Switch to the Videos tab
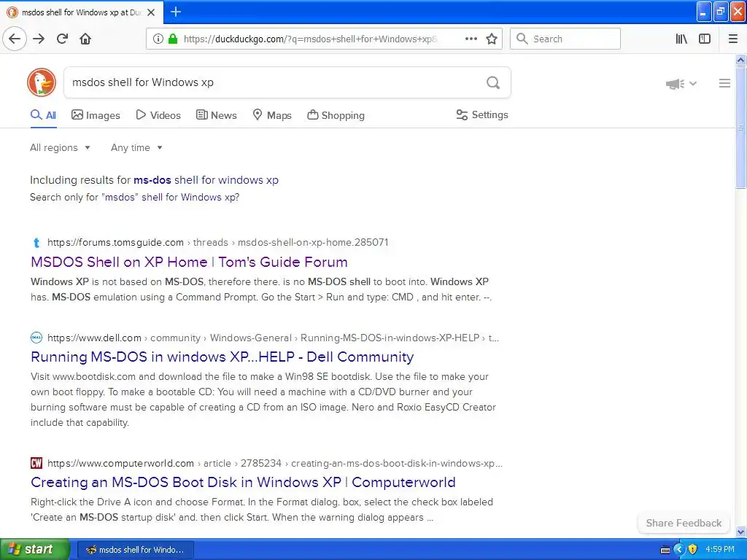 tap(158, 115)
